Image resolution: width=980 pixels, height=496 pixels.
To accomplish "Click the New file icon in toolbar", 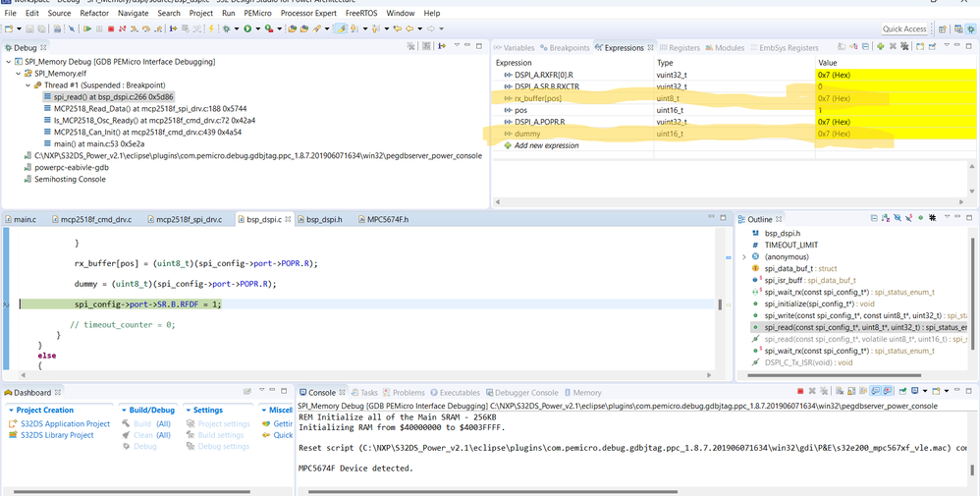I will (8, 28).
